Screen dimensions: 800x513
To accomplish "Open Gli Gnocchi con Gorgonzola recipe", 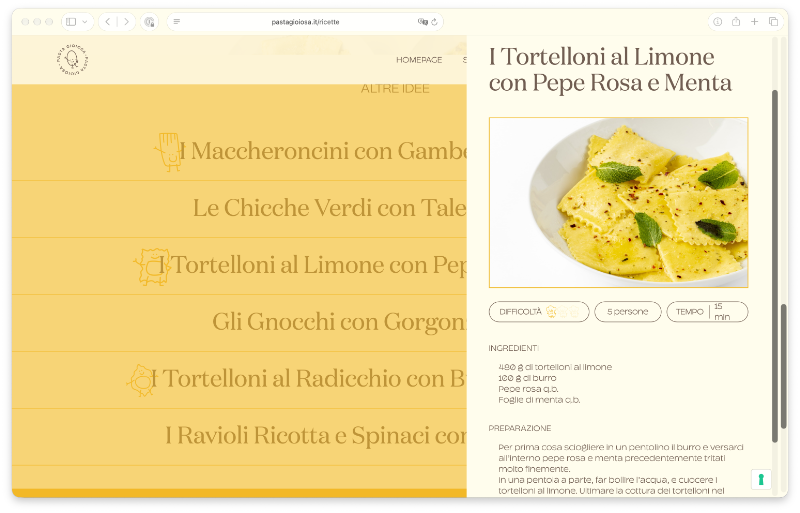I will (339, 322).
